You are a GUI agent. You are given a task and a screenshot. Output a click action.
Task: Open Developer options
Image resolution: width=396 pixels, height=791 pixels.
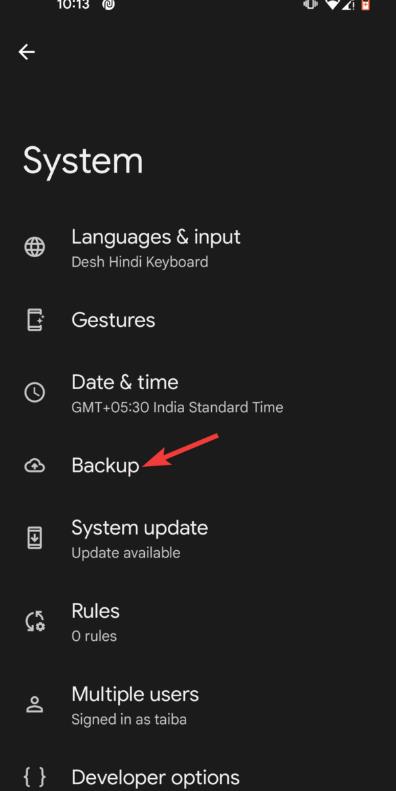coord(198,777)
